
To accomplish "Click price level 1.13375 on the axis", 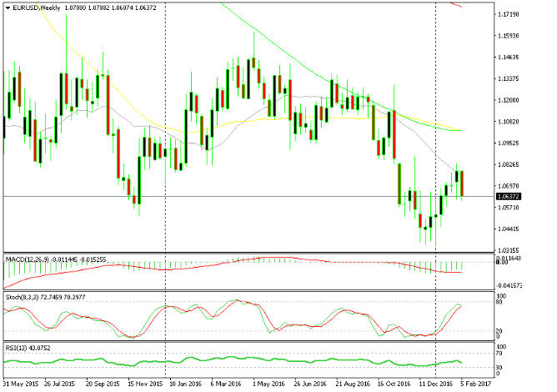I will click(509, 78).
